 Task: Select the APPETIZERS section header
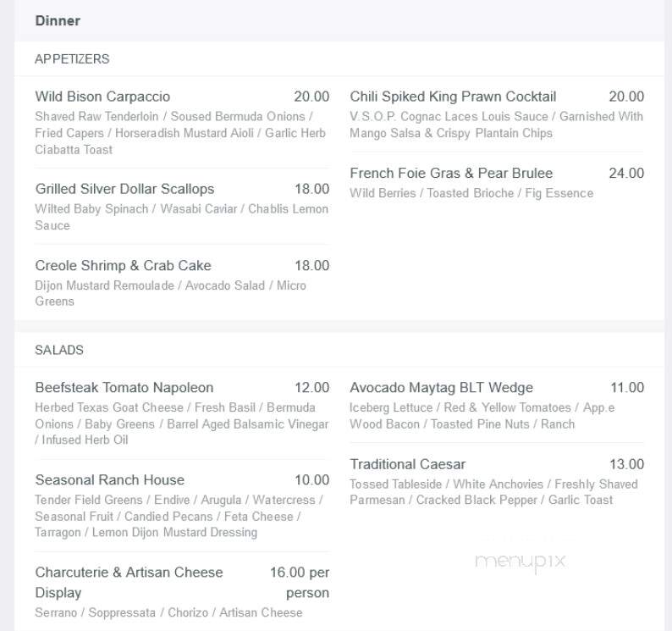(72, 58)
